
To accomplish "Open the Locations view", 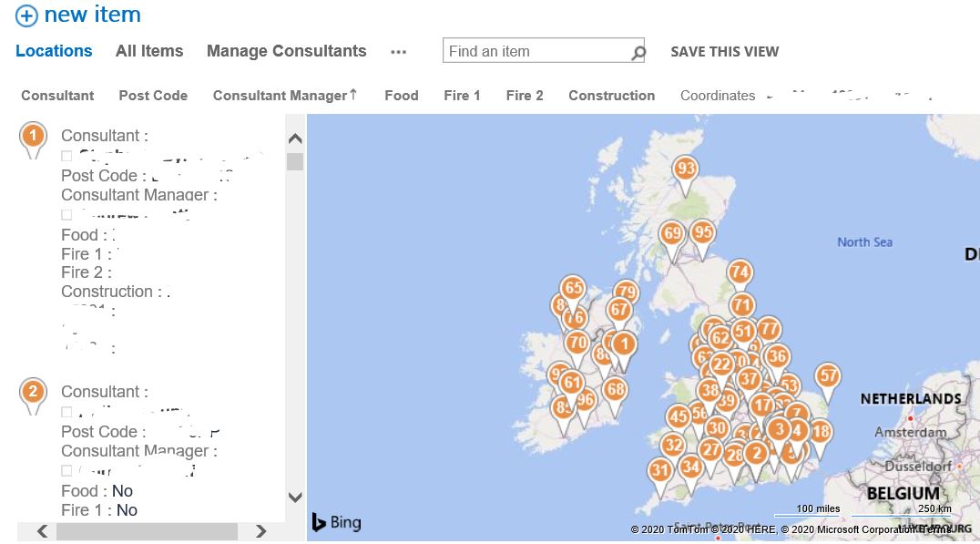I will (x=54, y=51).
